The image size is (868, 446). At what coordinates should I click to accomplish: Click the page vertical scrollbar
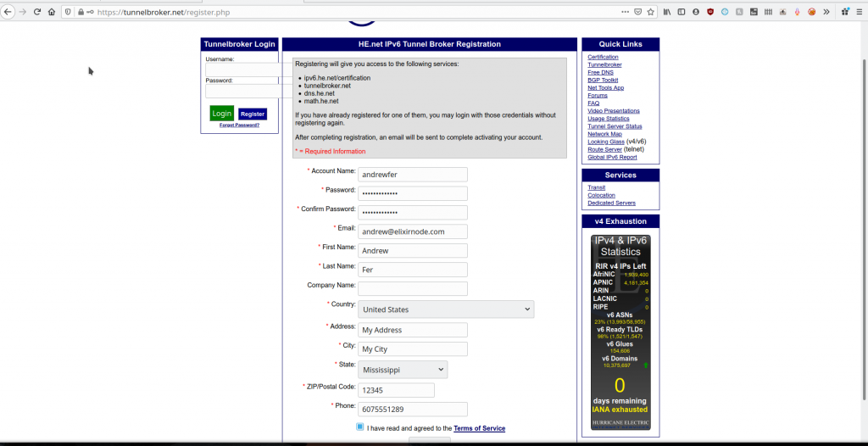pos(865,230)
